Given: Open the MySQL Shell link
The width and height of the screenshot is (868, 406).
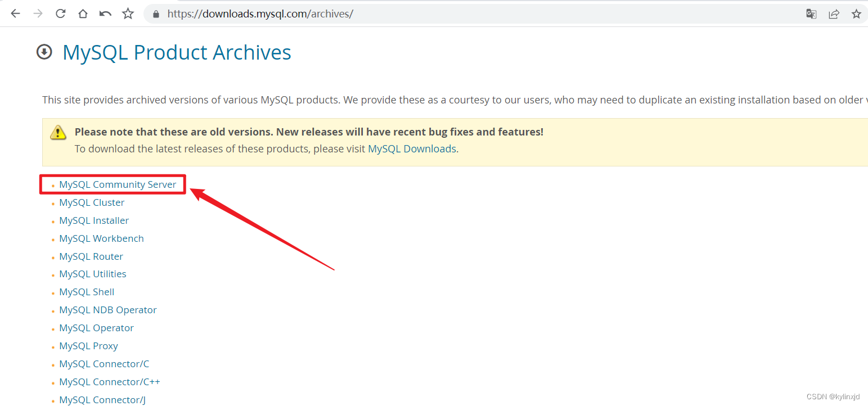Looking at the screenshot, I should [x=87, y=292].
